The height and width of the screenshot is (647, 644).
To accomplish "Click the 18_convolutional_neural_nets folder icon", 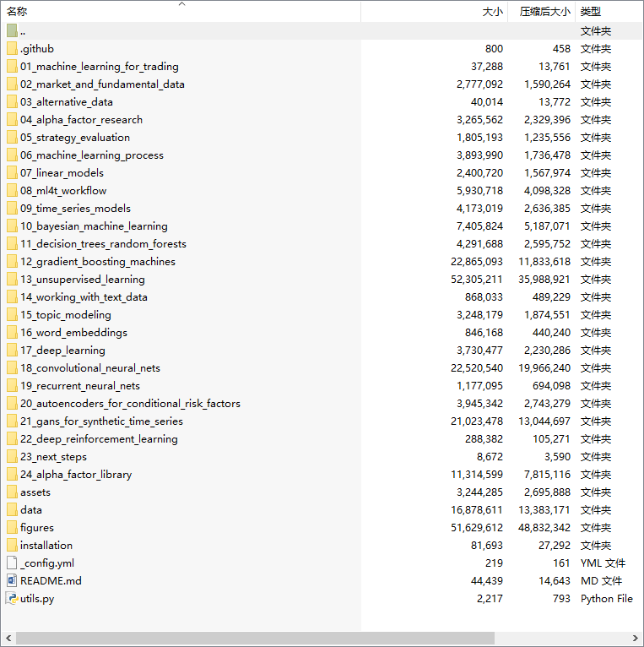I will pyautogui.click(x=12, y=367).
